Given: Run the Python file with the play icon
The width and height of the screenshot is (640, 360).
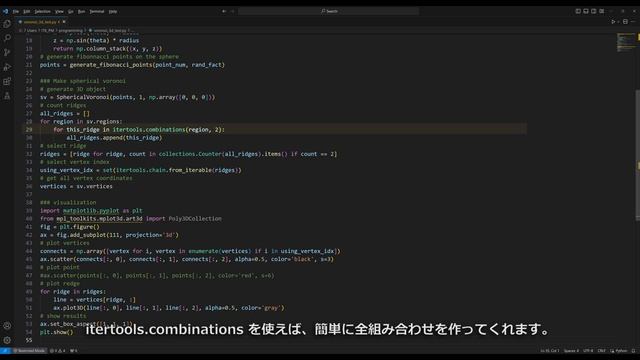Looking at the screenshot, I should click(613, 22).
